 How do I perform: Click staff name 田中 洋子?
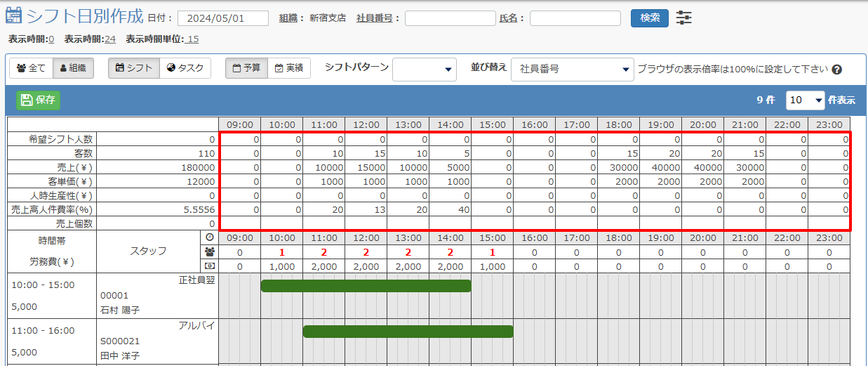pos(120,356)
